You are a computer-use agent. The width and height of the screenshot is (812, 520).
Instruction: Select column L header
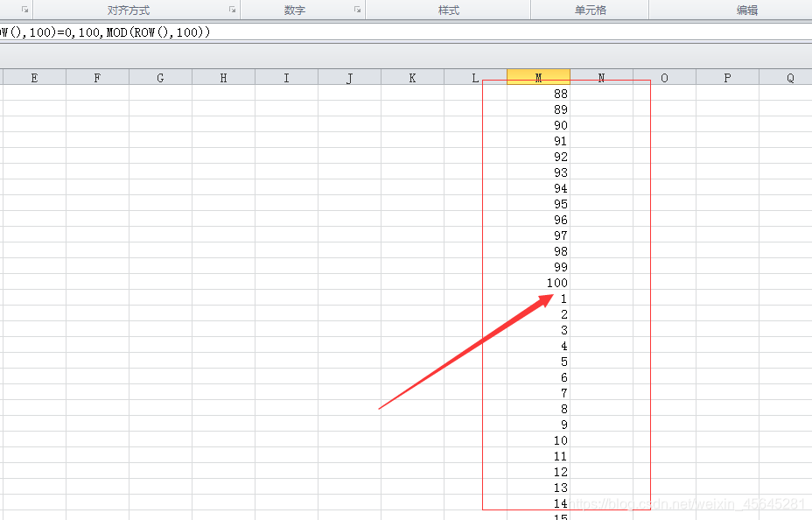click(475, 77)
